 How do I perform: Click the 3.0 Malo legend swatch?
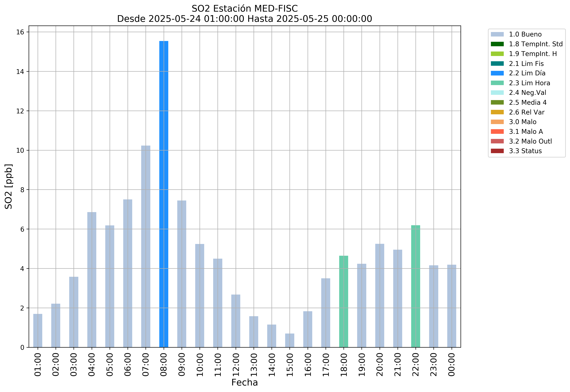tap(497, 122)
